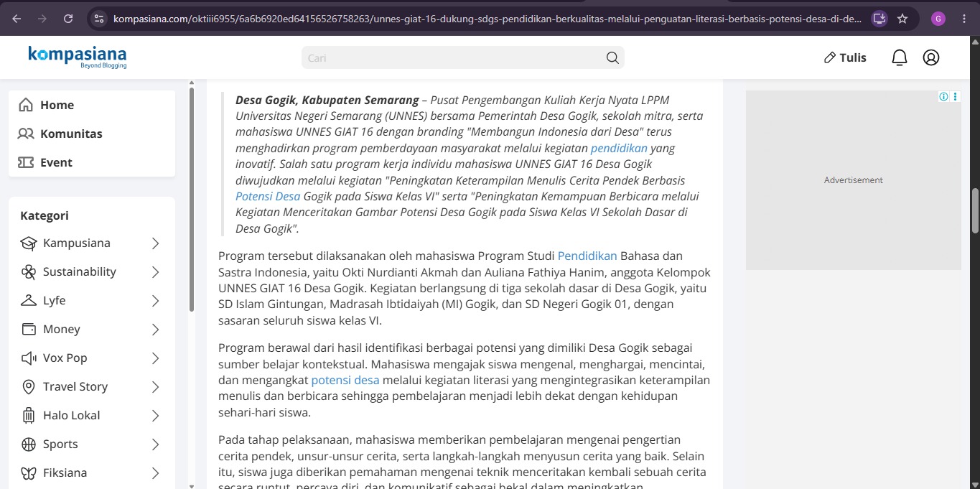The width and height of the screenshot is (980, 489).
Task: Click the browser forward arrow
Action: pos(42,19)
